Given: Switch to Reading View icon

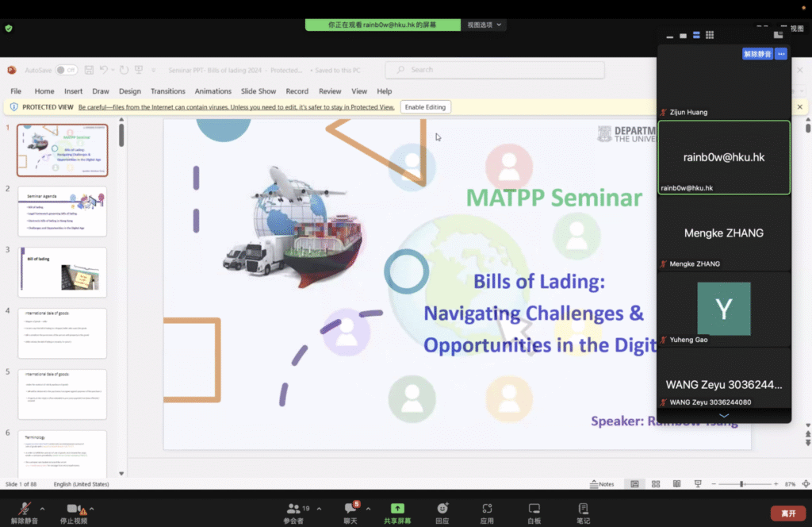Looking at the screenshot, I should pos(676,484).
